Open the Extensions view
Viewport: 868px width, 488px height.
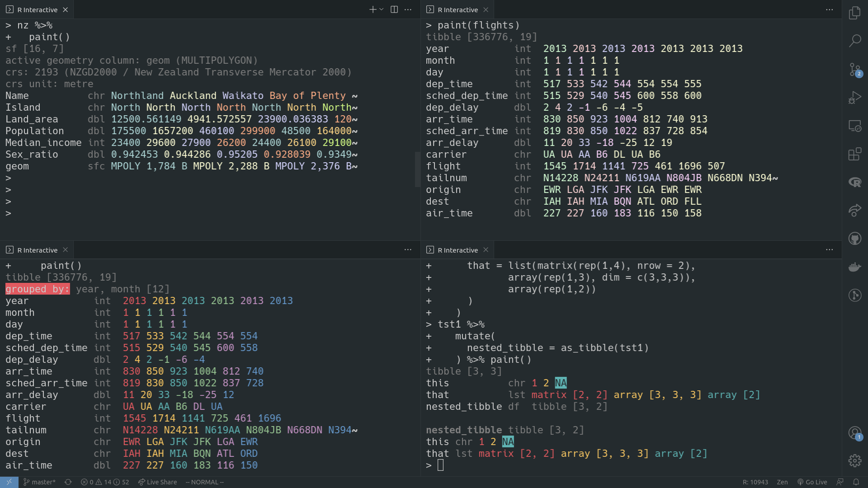click(x=854, y=154)
